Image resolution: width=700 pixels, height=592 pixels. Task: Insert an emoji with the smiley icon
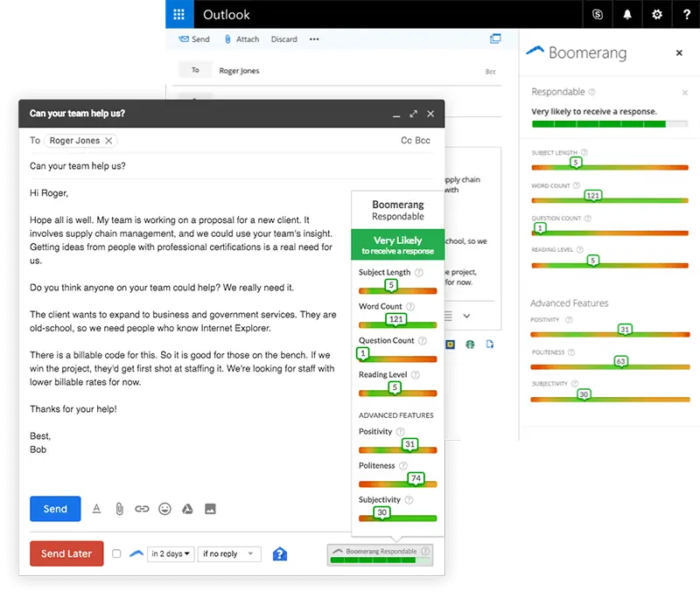point(164,509)
